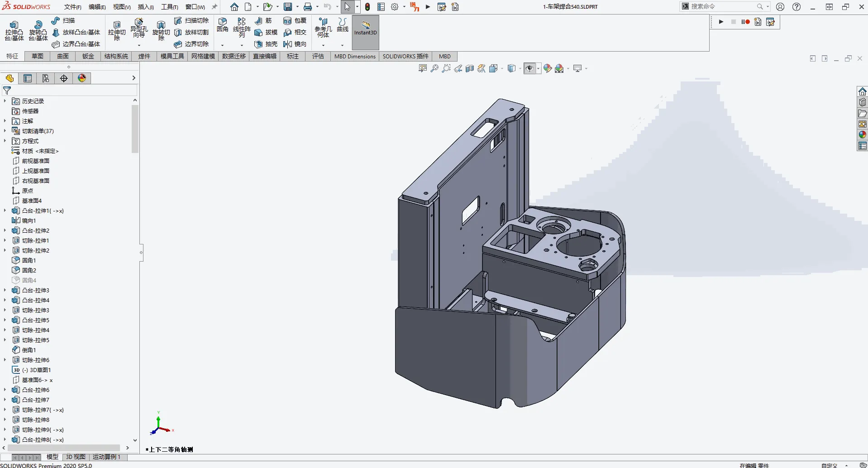Toggle the hide/show items eye in heads-up toolbar
Viewport: 868px width, 468px height.
(x=529, y=68)
